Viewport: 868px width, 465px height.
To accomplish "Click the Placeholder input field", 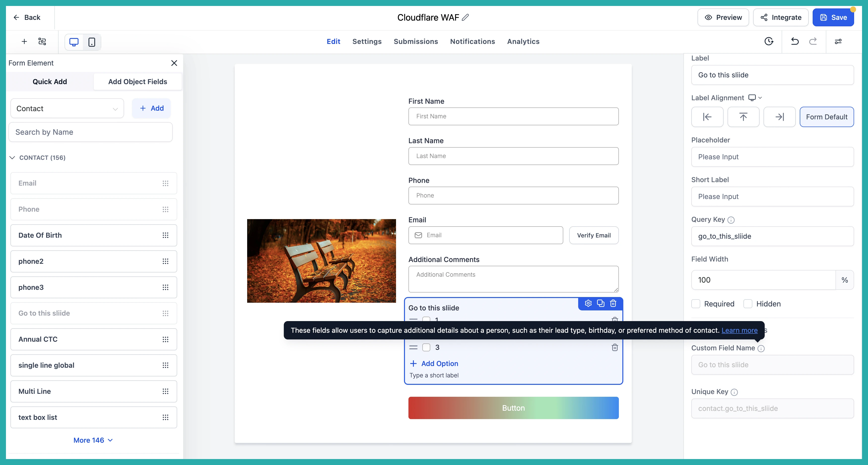I will (772, 157).
